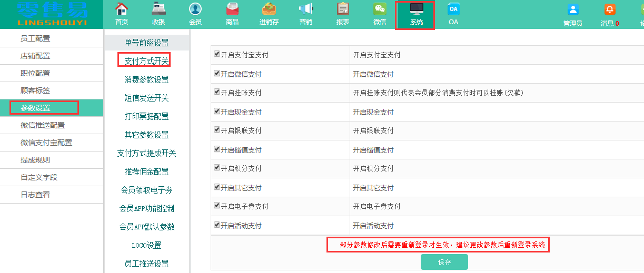Viewport: 644px width, 273px height.
Task: Open the 进销存 inventory icon
Action: click(269, 9)
